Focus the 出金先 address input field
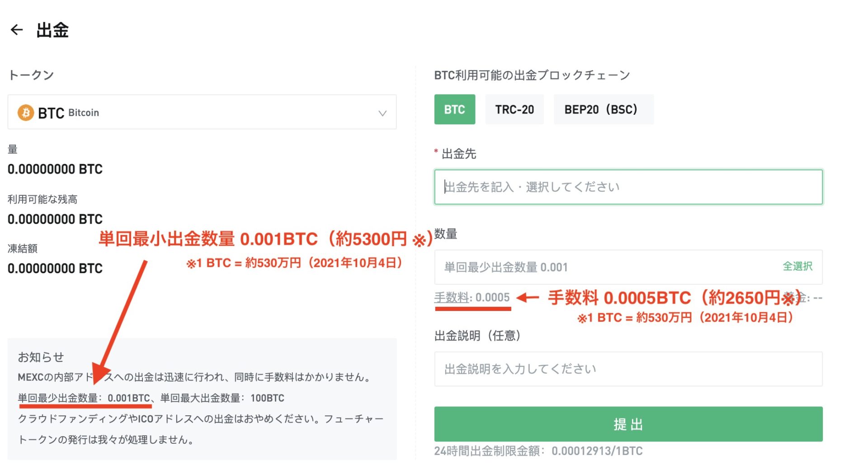868x470 pixels. click(628, 187)
